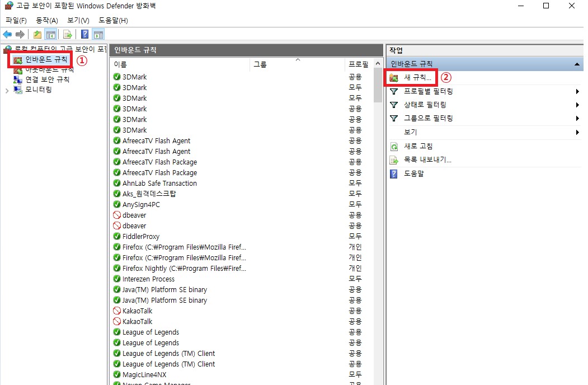Open 프로필별 필터링 in the actions pane
The width and height of the screenshot is (588, 385).
[428, 92]
